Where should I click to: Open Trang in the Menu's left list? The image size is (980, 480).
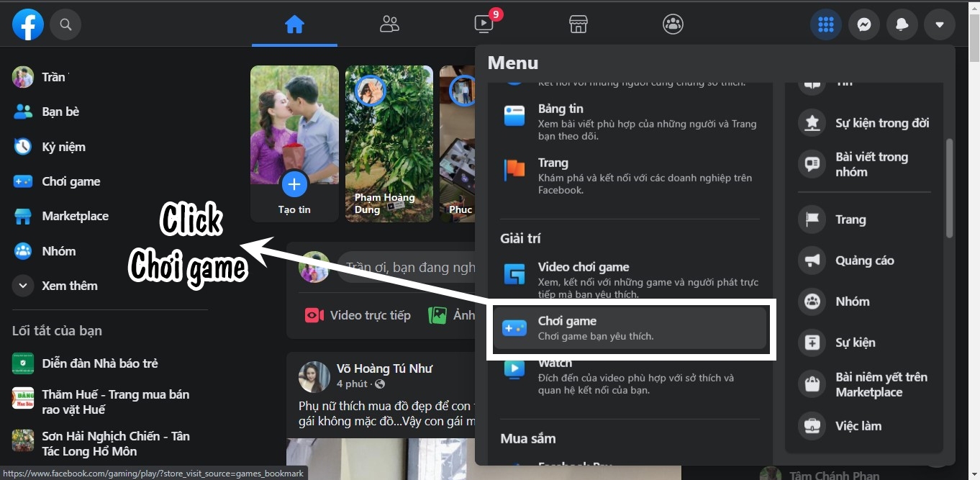point(630,176)
